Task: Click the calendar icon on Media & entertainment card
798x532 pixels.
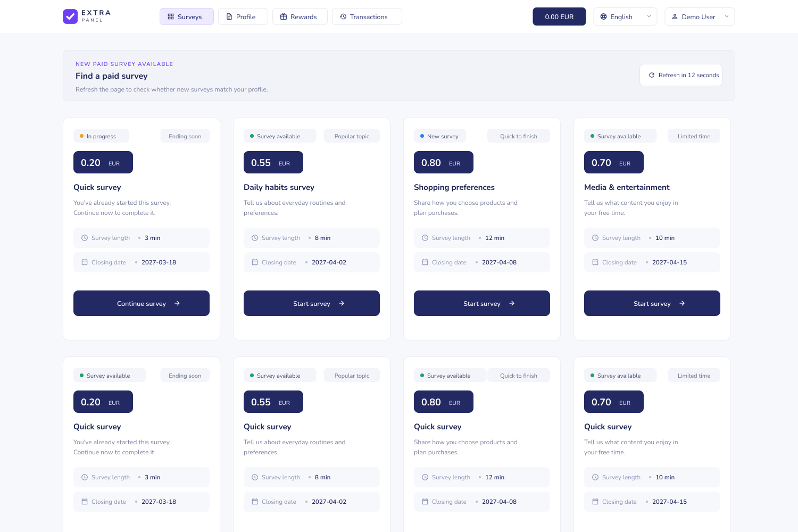Action: pos(595,262)
